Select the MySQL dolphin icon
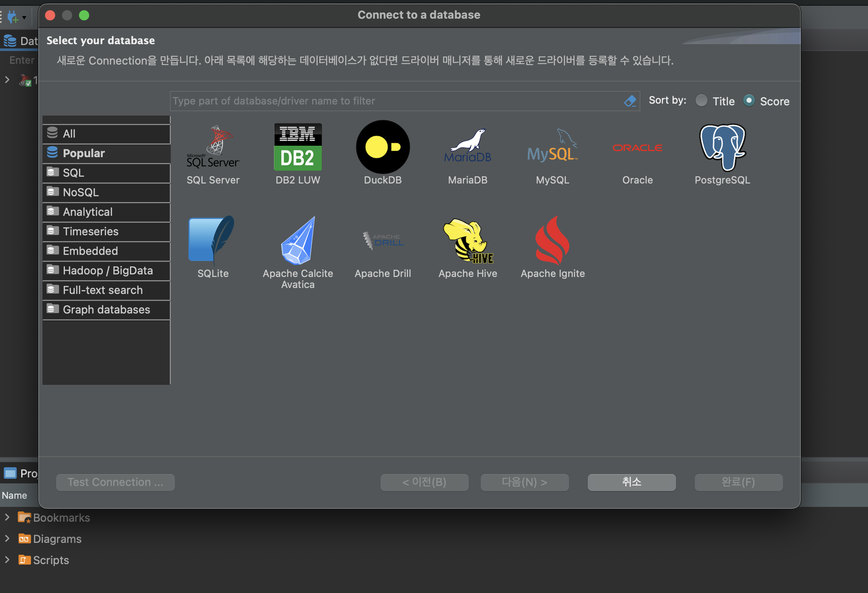Viewport: 868px width, 593px height. [552, 147]
